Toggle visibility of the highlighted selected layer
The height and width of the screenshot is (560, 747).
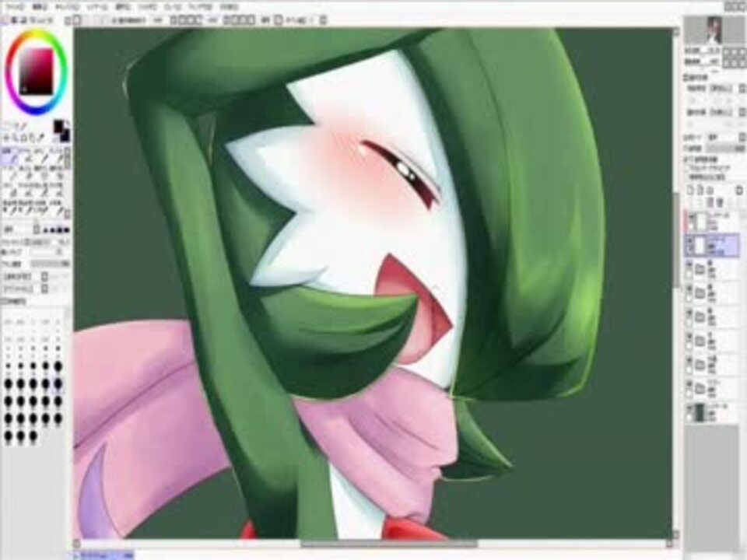pos(689,242)
